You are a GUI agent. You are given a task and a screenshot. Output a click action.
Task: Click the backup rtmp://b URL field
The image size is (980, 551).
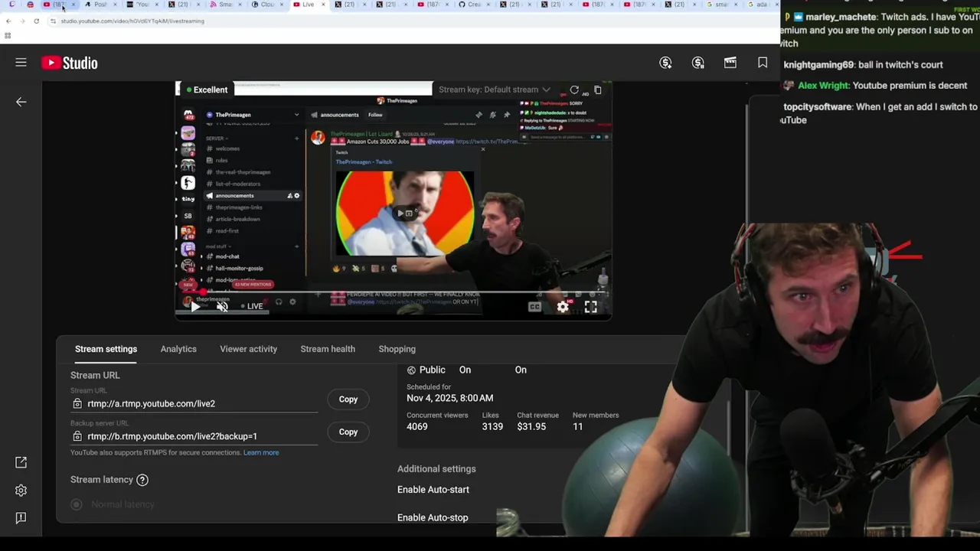194,436
